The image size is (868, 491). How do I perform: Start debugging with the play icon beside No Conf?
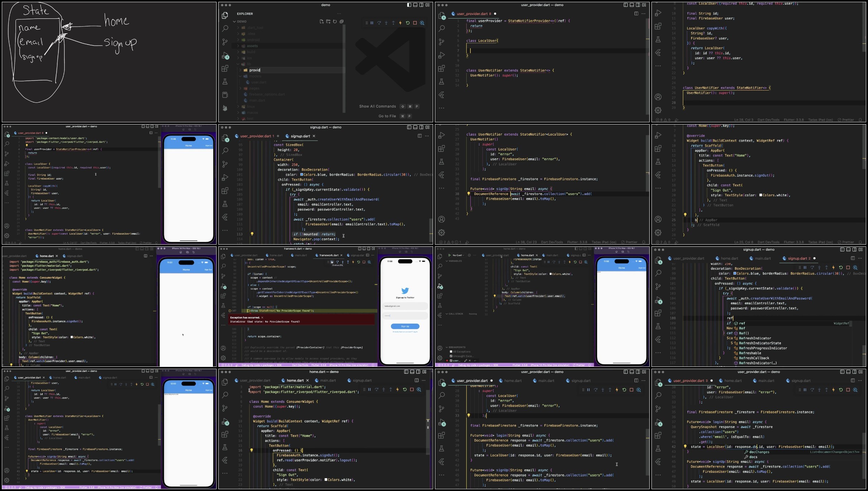point(450,255)
